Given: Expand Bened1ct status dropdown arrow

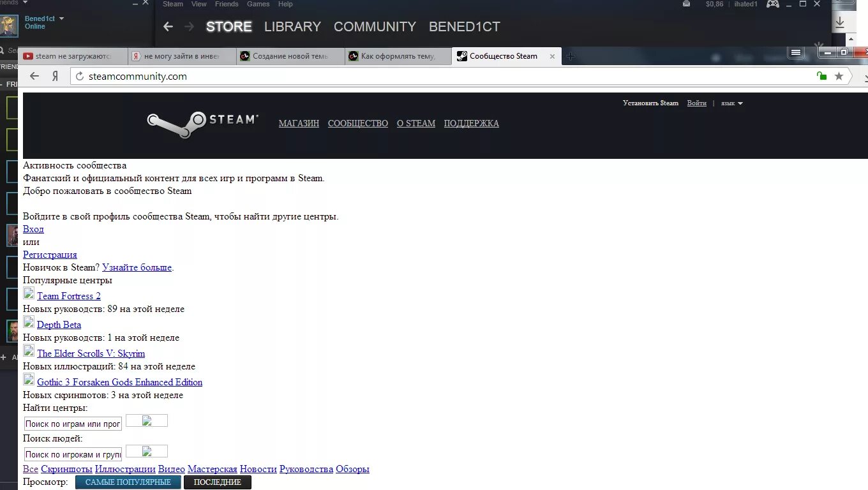Looking at the screenshot, I should (61, 19).
